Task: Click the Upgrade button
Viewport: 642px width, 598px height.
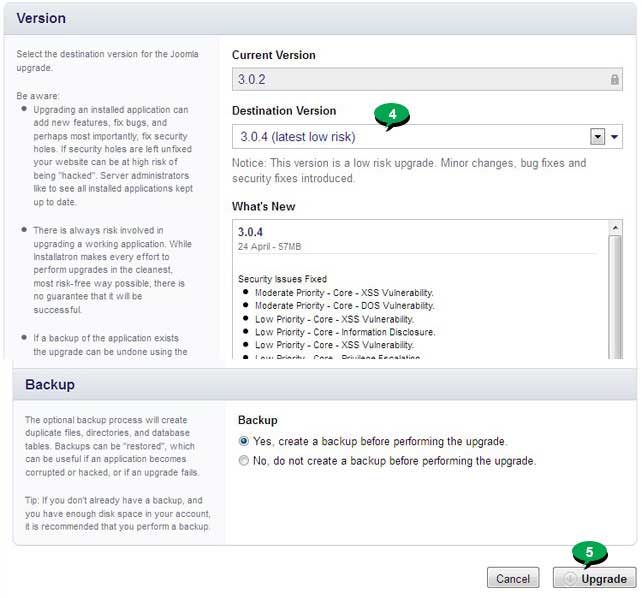Action: [x=595, y=578]
